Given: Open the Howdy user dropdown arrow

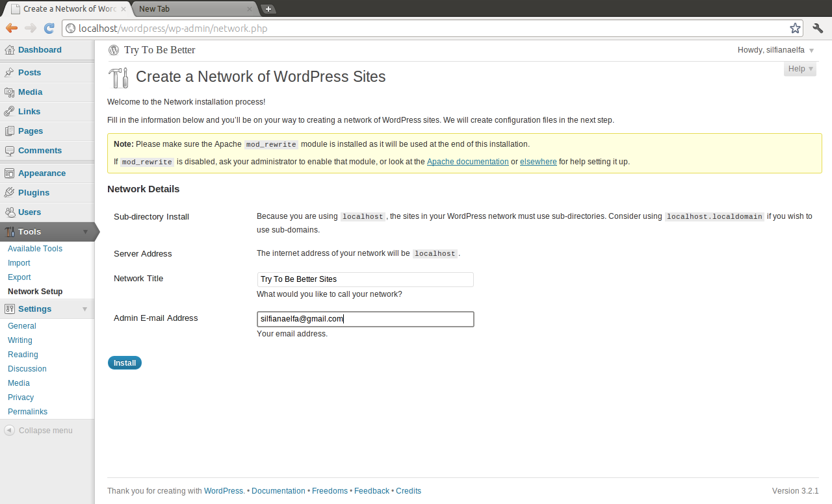Looking at the screenshot, I should 811,51.
